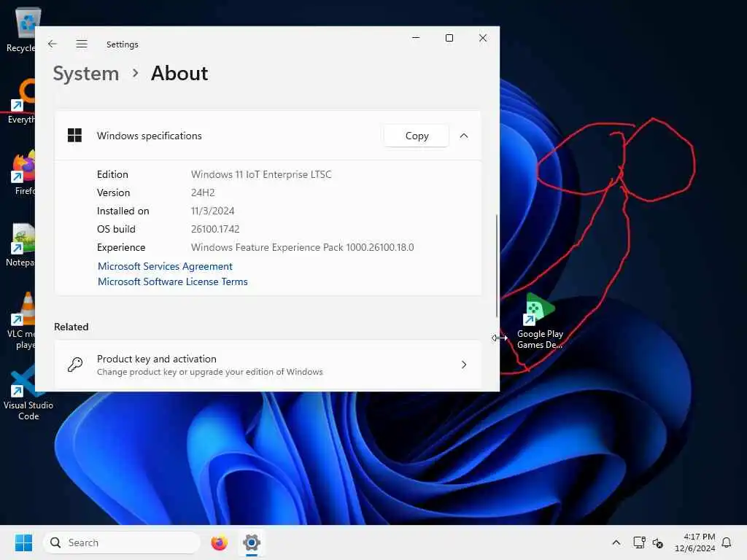Select the Version value 24H2

point(203,192)
